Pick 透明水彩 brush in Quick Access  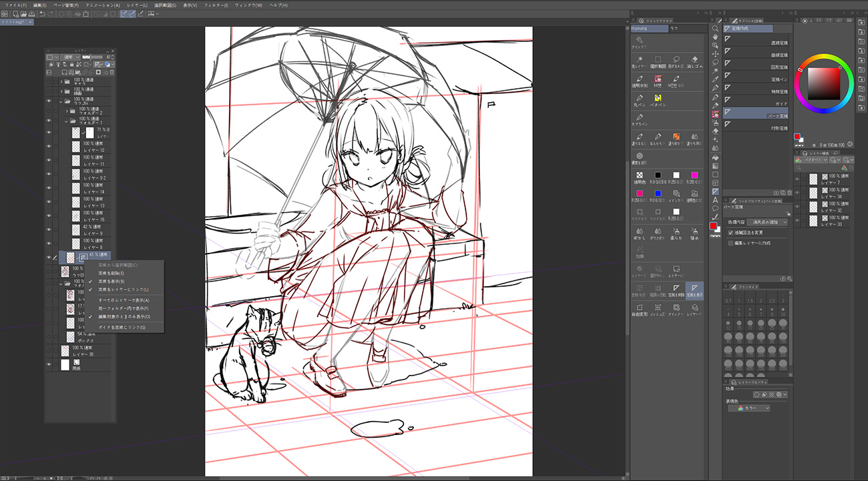coord(640,81)
